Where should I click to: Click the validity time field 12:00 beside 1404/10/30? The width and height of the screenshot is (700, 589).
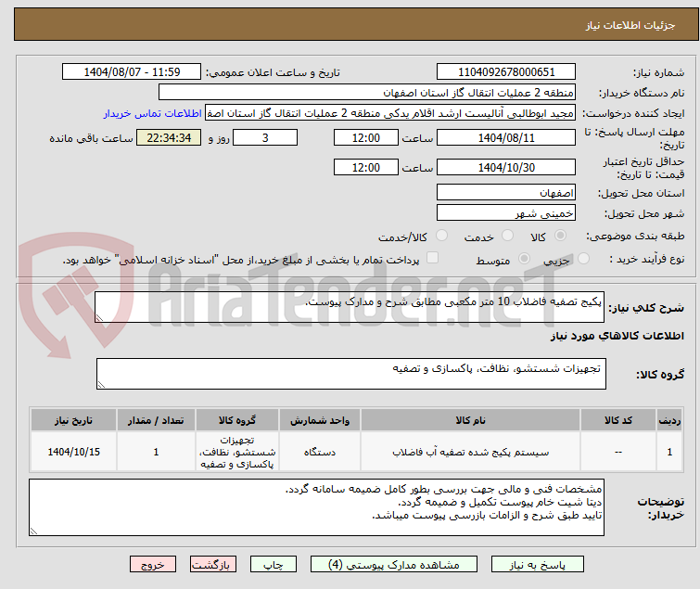[366, 168]
